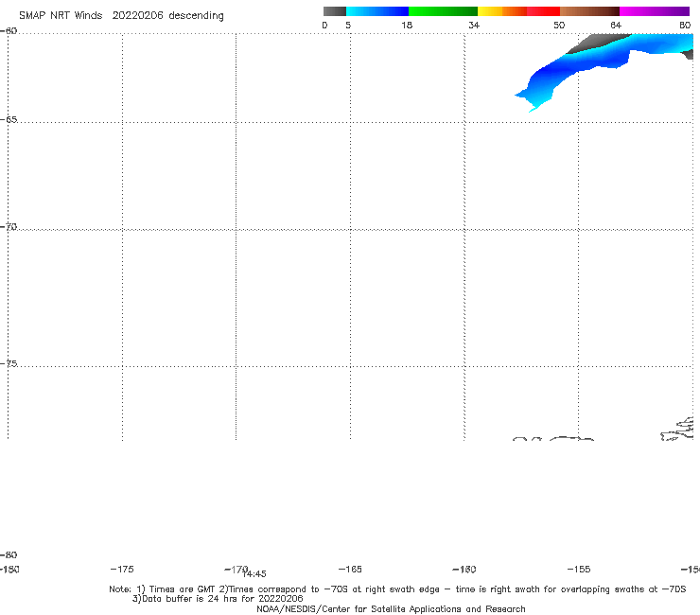The image size is (700, 615).
Task: Click the NOAA/NESDIS credit line
Action: pos(391,608)
